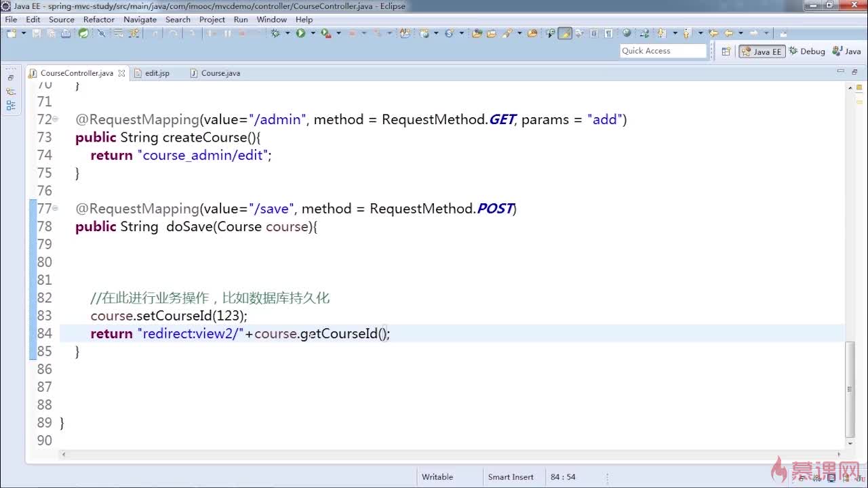
Task: Minimize the editor area
Action: pos(841,71)
